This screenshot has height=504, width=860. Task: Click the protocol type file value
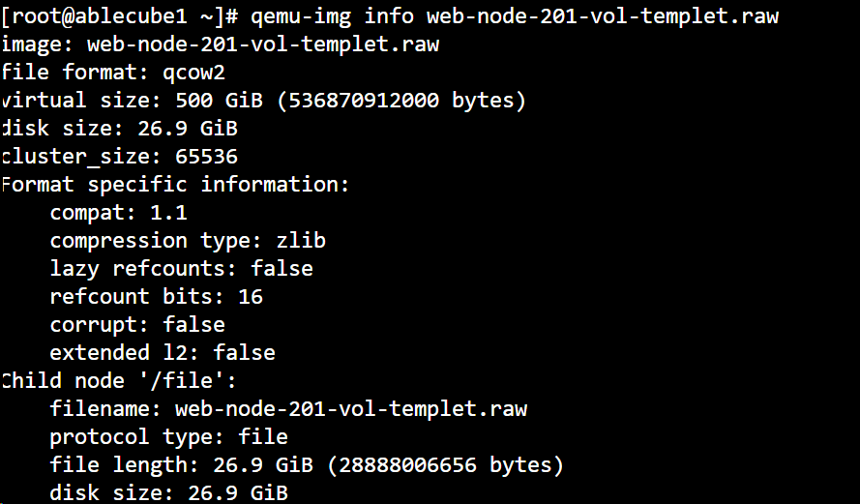click(x=263, y=436)
